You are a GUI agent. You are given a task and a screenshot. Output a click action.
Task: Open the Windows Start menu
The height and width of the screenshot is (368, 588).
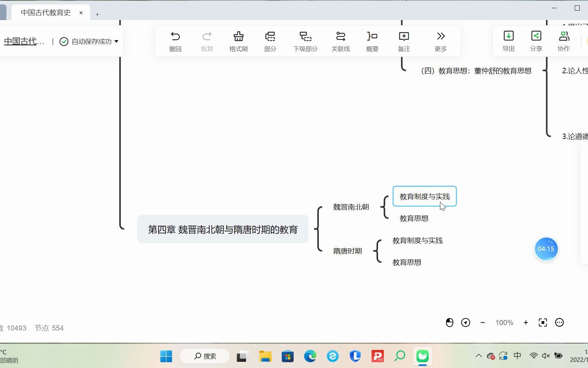click(166, 356)
